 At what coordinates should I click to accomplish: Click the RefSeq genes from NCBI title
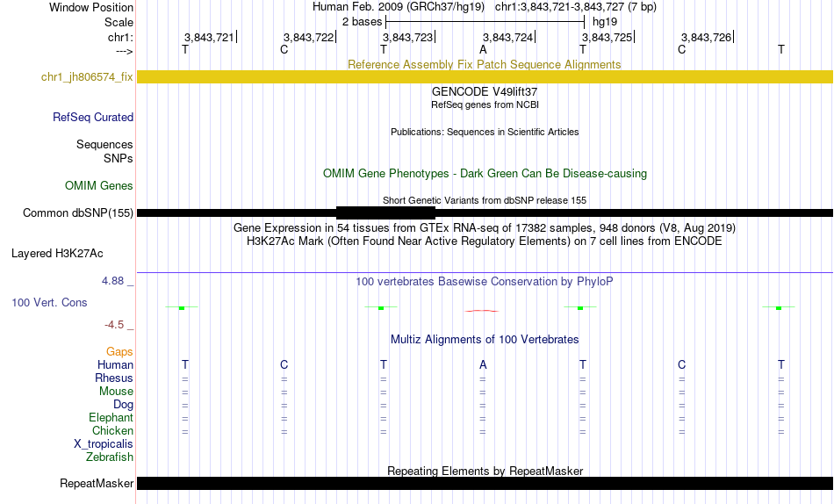click(x=485, y=104)
